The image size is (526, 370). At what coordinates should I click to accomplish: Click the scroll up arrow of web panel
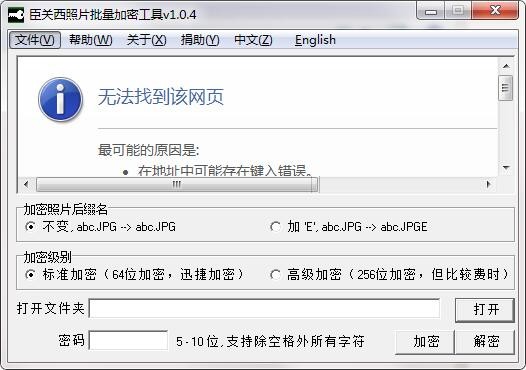506,66
